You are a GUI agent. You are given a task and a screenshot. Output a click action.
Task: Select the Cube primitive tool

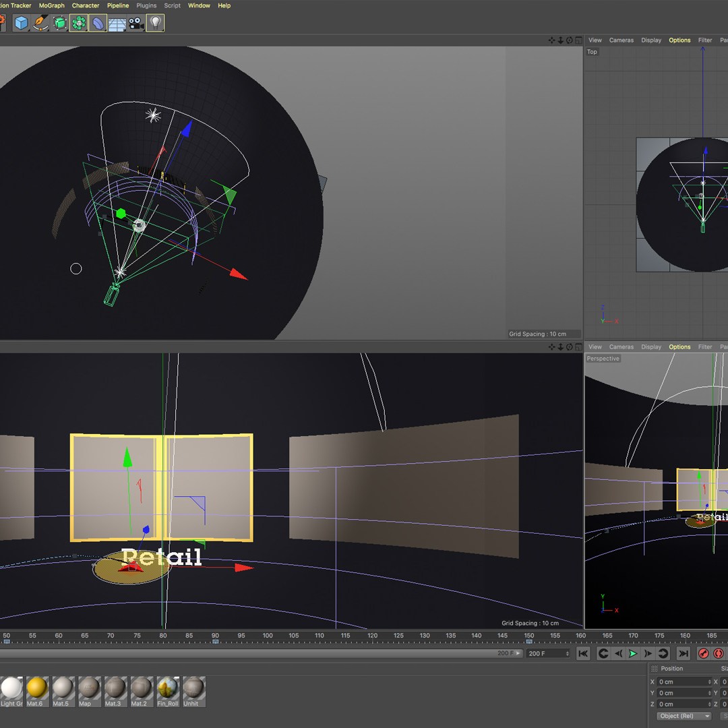pyautogui.click(x=22, y=24)
